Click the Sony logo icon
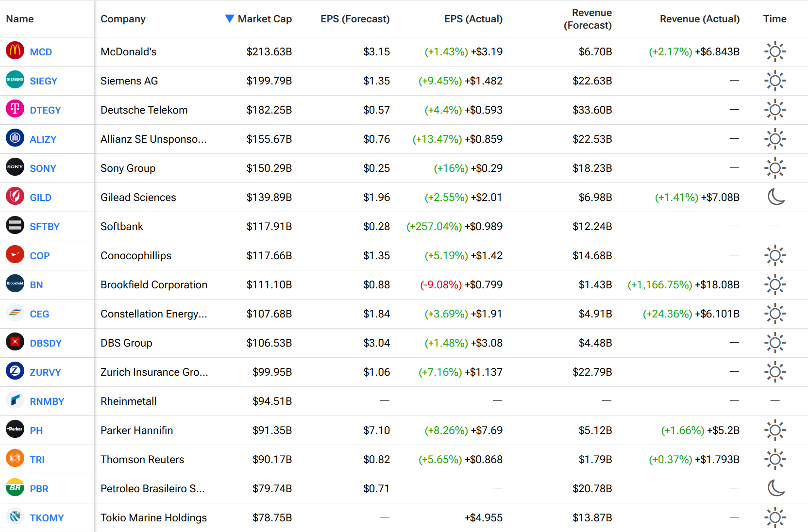Screen dimensions: 808x532 coord(15,167)
